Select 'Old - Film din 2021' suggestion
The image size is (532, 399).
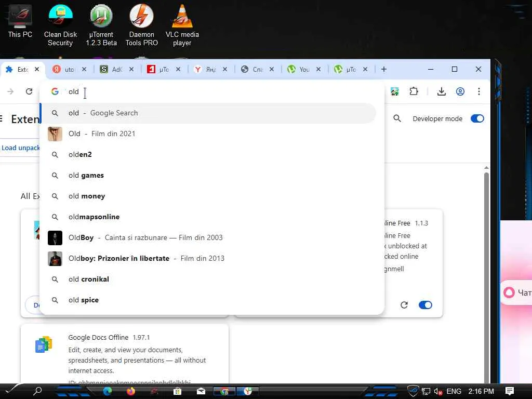[208, 134]
